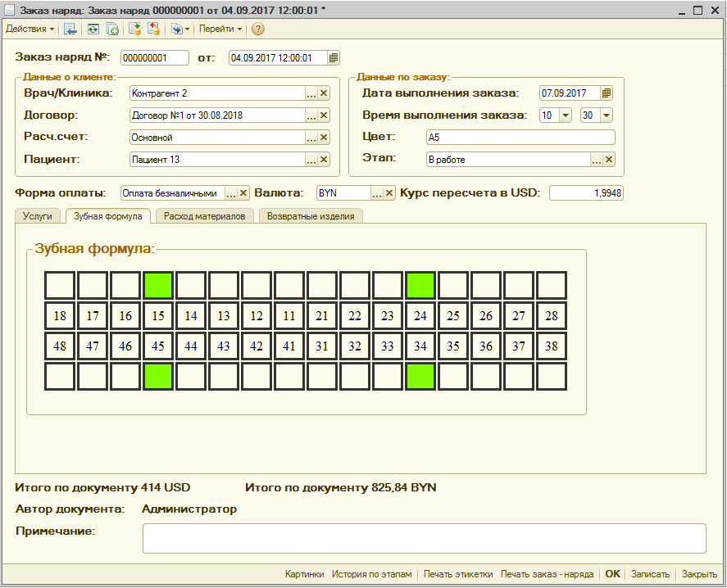Toggle the green box below tooth 34
The image size is (727, 588).
tap(420, 377)
